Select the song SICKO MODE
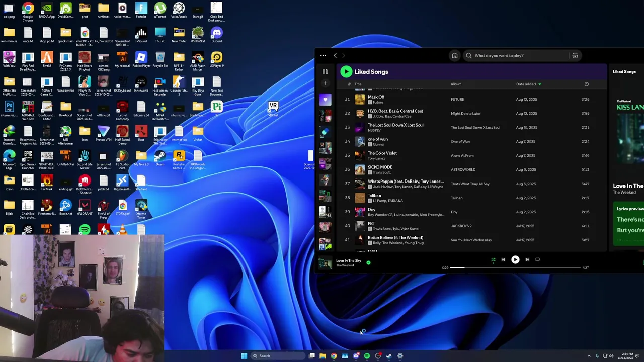644x362 pixels. (380, 167)
